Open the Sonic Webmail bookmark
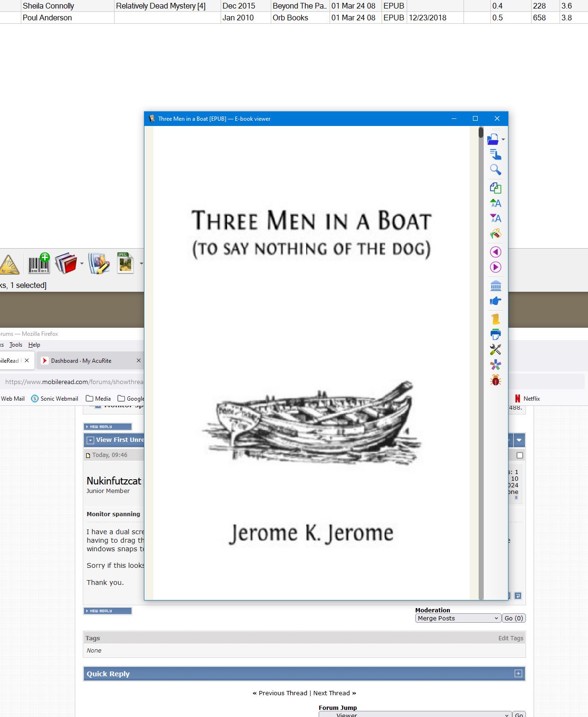Viewport: 588px width, 717px height. pyautogui.click(x=54, y=399)
